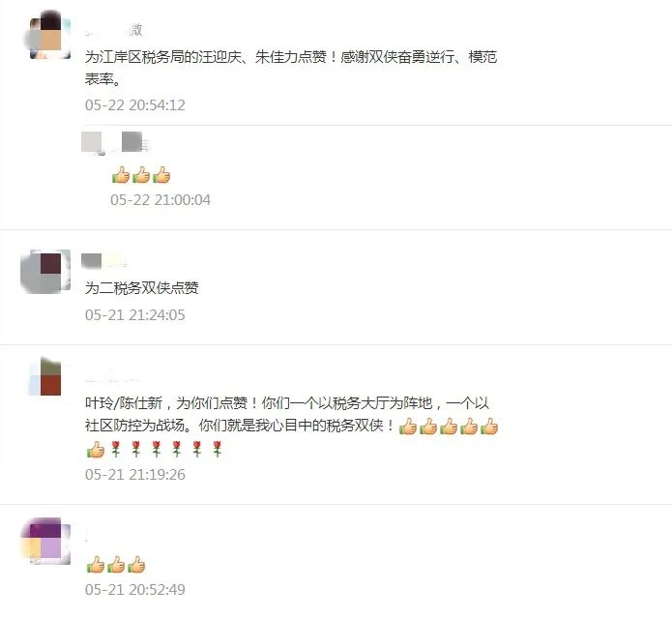Click timestamp 05-21 20:52:49

point(135,589)
